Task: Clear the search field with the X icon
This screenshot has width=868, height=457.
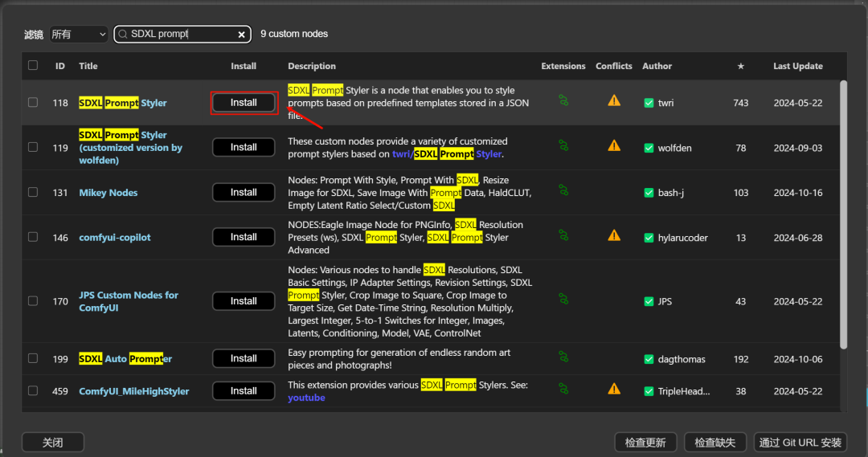Action: point(241,35)
